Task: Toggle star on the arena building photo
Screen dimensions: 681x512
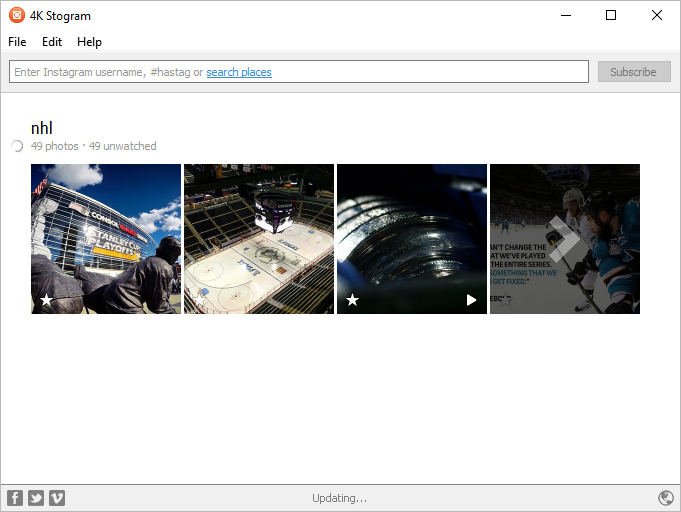Action: click(x=46, y=300)
